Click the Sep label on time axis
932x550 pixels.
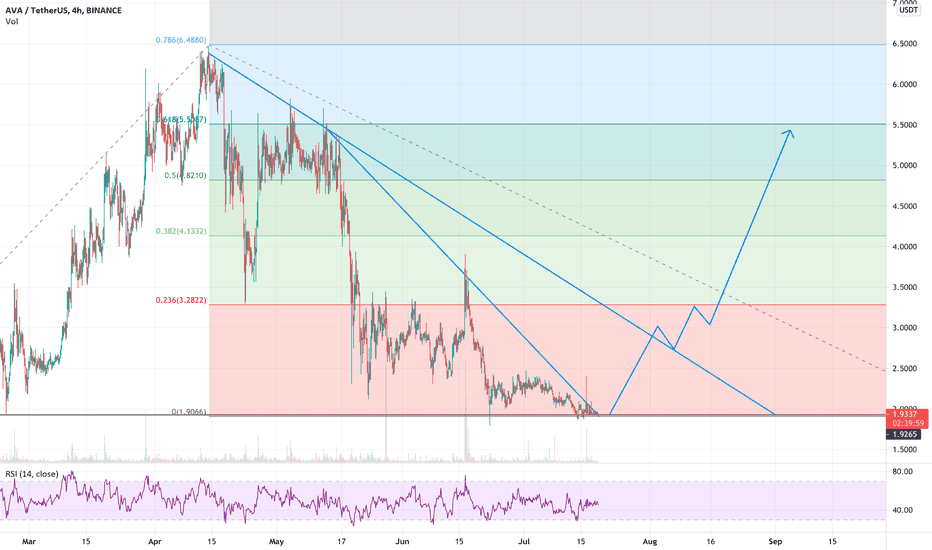tap(774, 541)
